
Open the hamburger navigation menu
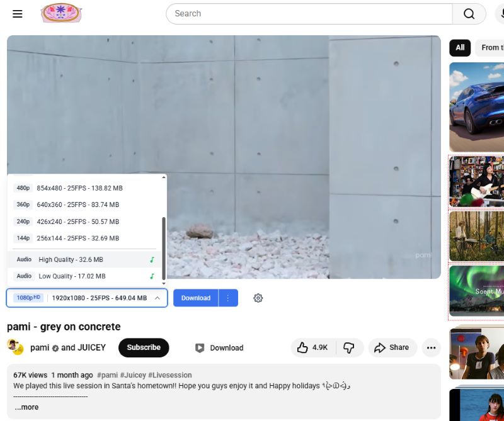click(17, 13)
